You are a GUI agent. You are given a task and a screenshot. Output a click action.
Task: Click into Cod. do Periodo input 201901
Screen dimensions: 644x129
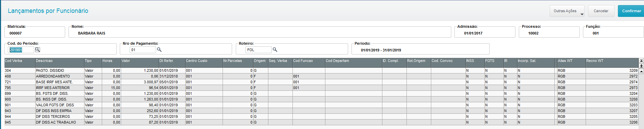coord(21,50)
